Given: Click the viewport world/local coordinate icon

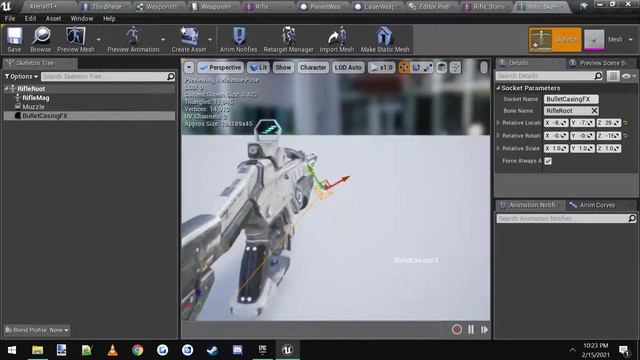Looking at the screenshot, I should 441,68.
